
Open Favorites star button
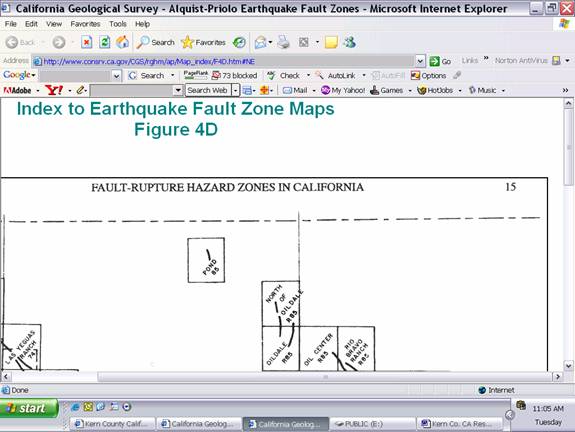(x=204, y=43)
